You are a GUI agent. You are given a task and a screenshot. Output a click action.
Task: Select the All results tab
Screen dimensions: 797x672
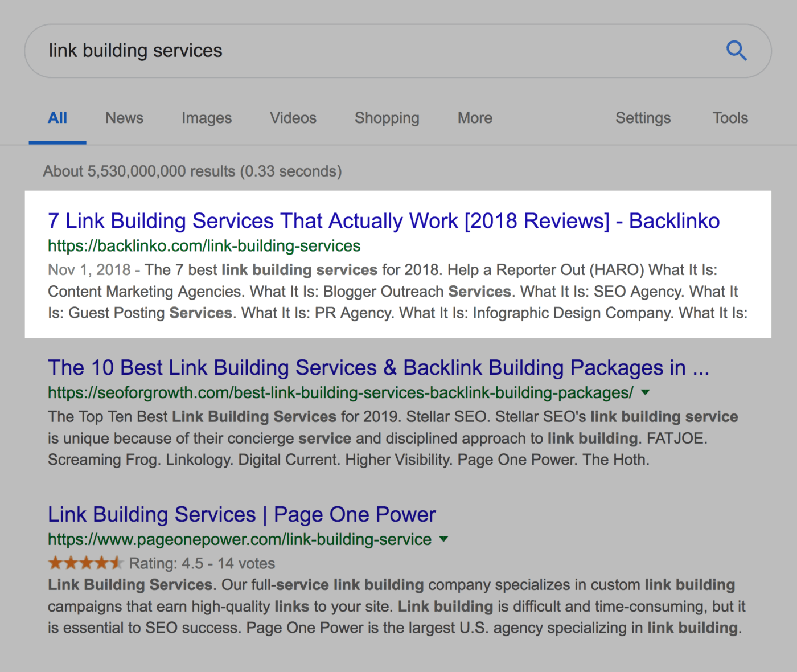pyautogui.click(x=57, y=118)
